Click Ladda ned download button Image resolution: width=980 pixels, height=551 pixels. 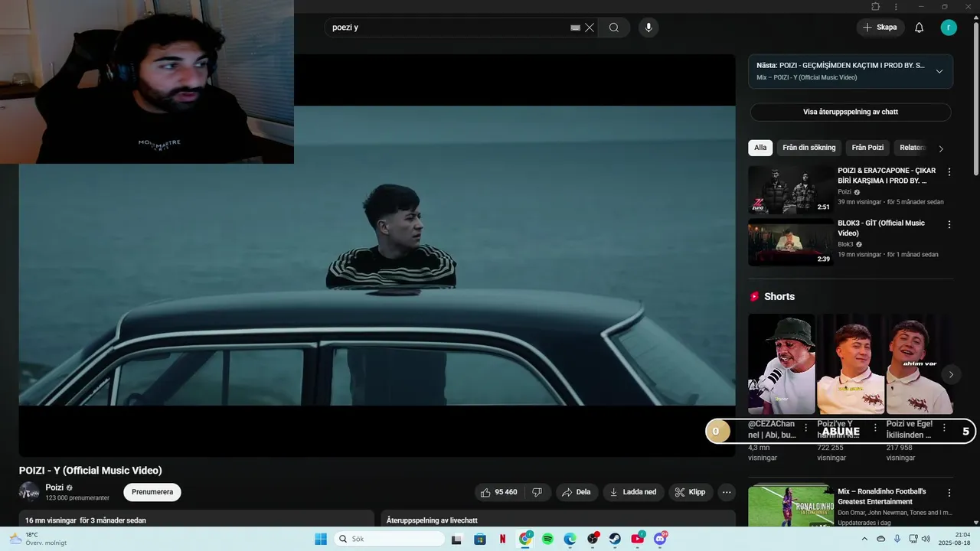(x=633, y=492)
